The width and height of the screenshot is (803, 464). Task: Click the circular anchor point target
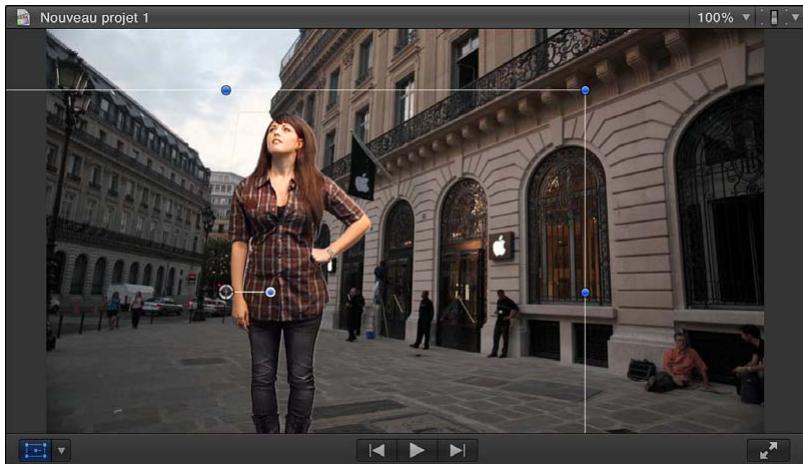point(226,292)
